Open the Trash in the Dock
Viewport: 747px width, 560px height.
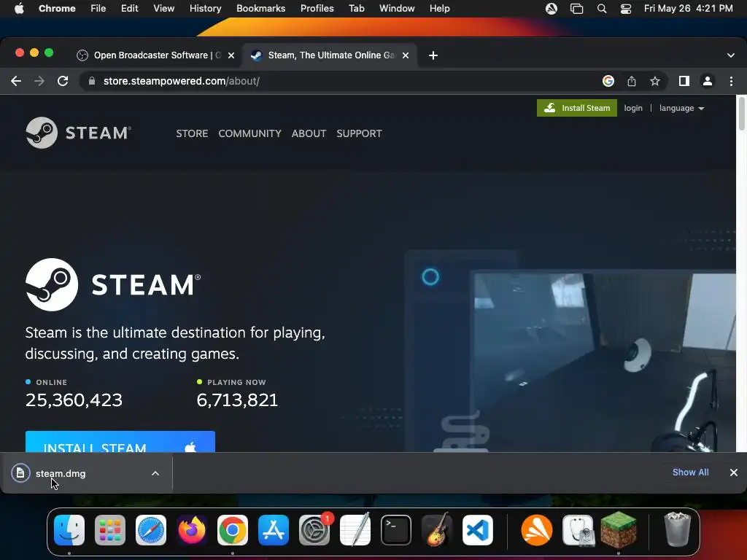click(x=678, y=529)
